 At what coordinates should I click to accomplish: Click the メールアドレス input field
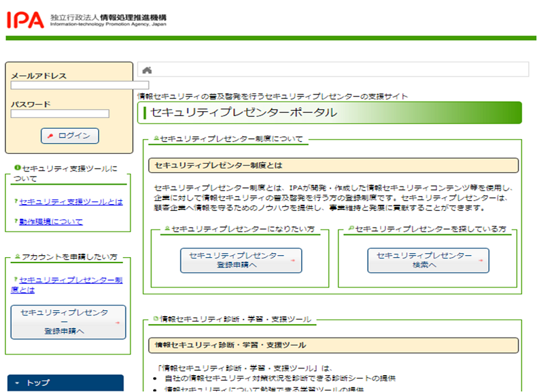pos(80,85)
